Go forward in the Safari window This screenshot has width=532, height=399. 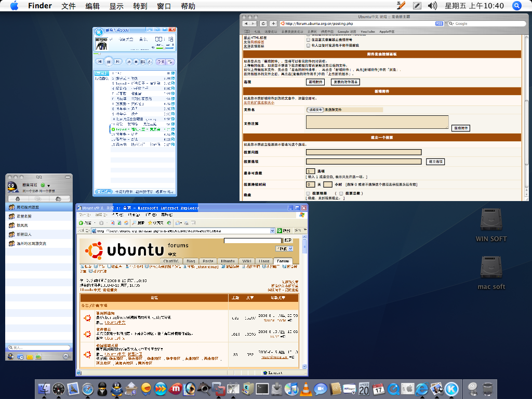[254, 23]
